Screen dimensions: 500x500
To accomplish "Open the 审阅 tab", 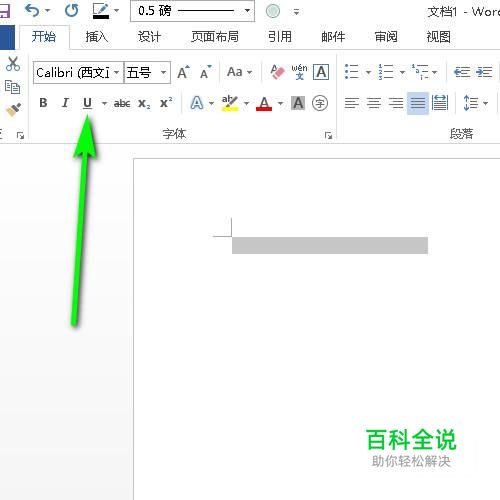I will pyautogui.click(x=386, y=36).
